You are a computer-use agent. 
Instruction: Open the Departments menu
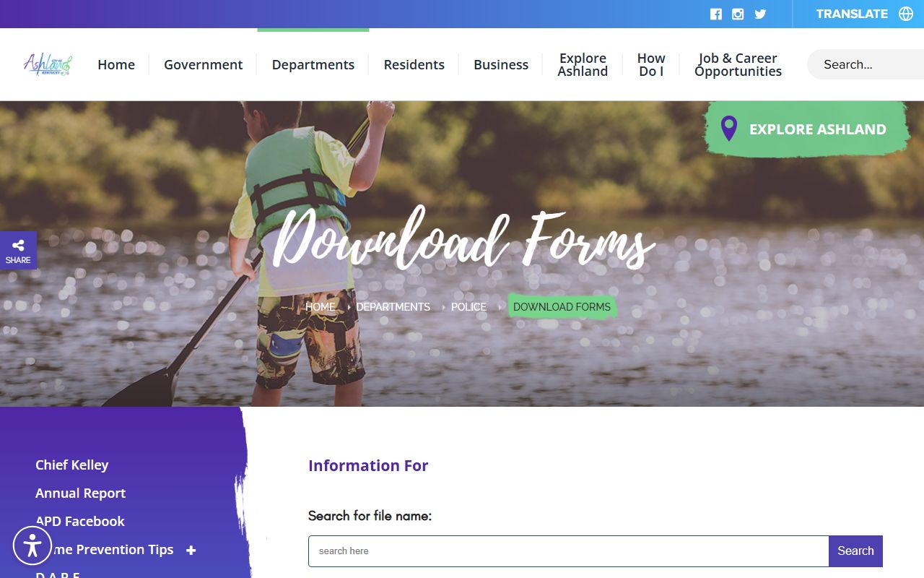(x=313, y=64)
